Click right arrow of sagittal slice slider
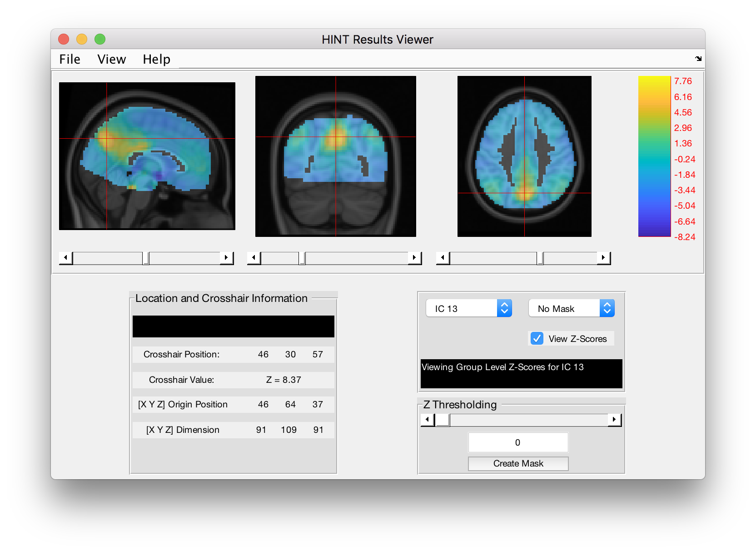The width and height of the screenshot is (756, 552). [x=226, y=258]
